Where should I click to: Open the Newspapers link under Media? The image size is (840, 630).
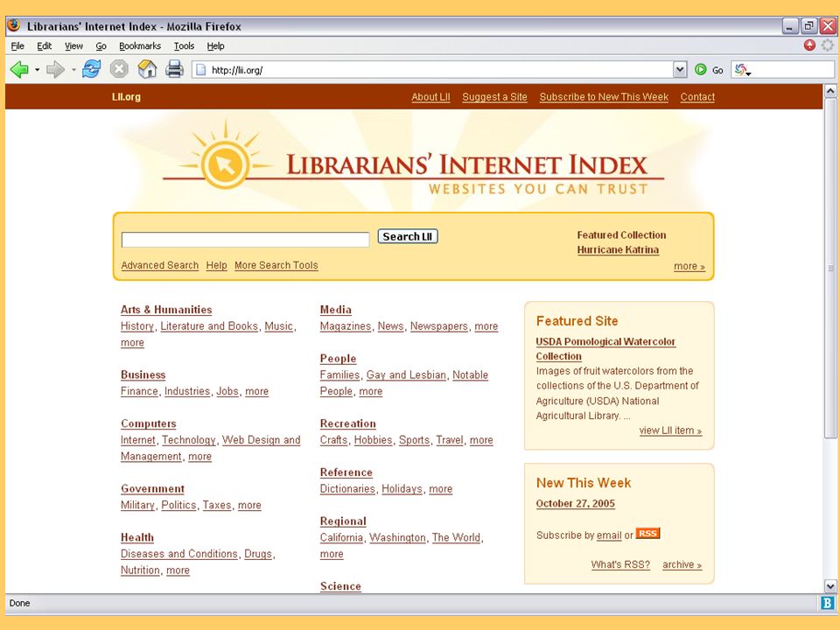click(x=438, y=326)
